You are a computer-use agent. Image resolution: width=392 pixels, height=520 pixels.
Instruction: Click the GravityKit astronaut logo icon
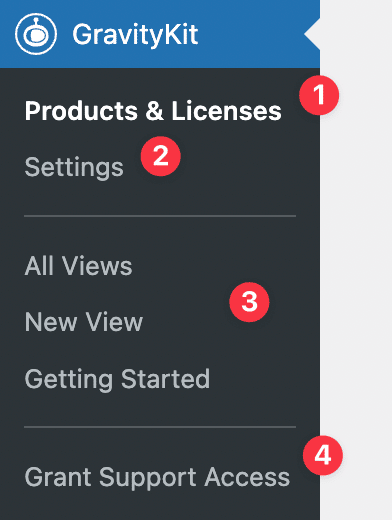[x=36, y=34]
